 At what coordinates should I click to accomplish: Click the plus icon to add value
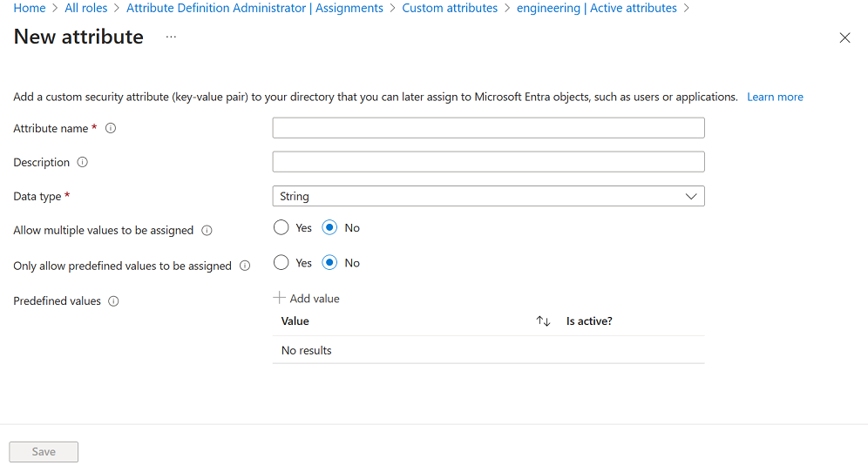(280, 298)
